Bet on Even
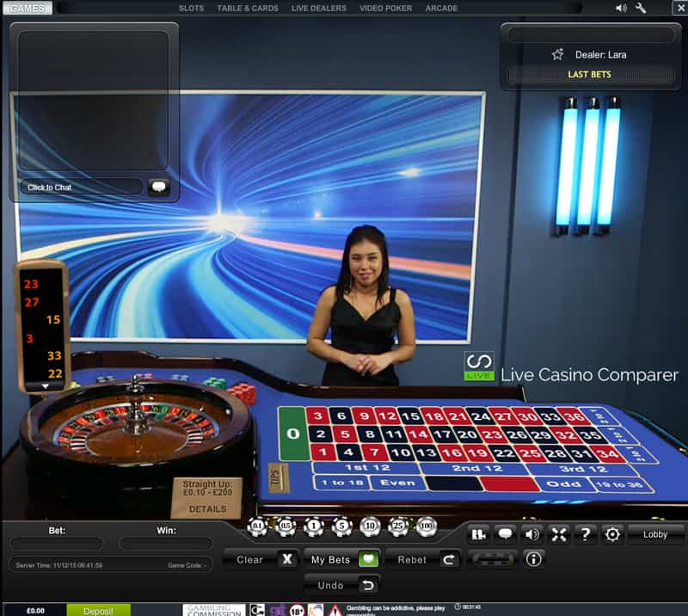The image size is (688, 616). [398, 483]
